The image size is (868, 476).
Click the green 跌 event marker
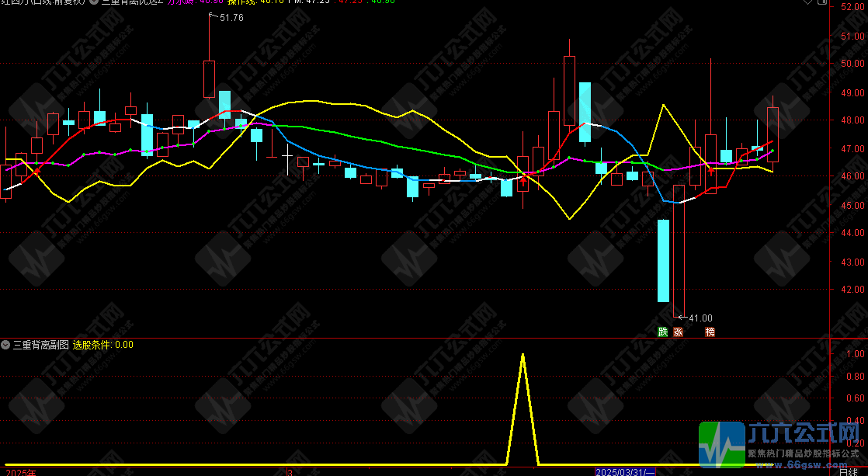(662, 332)
